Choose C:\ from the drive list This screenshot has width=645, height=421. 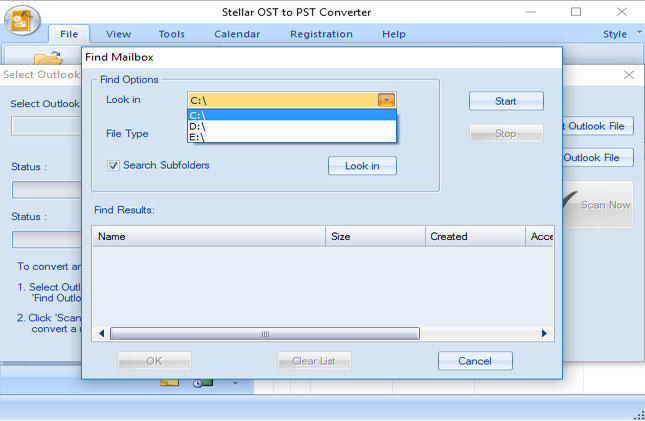[292, 115]
